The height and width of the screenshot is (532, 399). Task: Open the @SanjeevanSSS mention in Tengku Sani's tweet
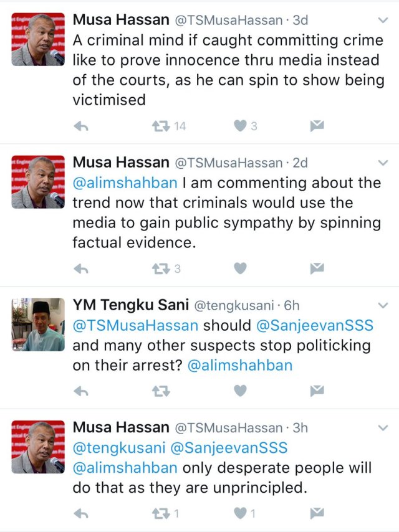pyautogui.click(x=315, y=325)
